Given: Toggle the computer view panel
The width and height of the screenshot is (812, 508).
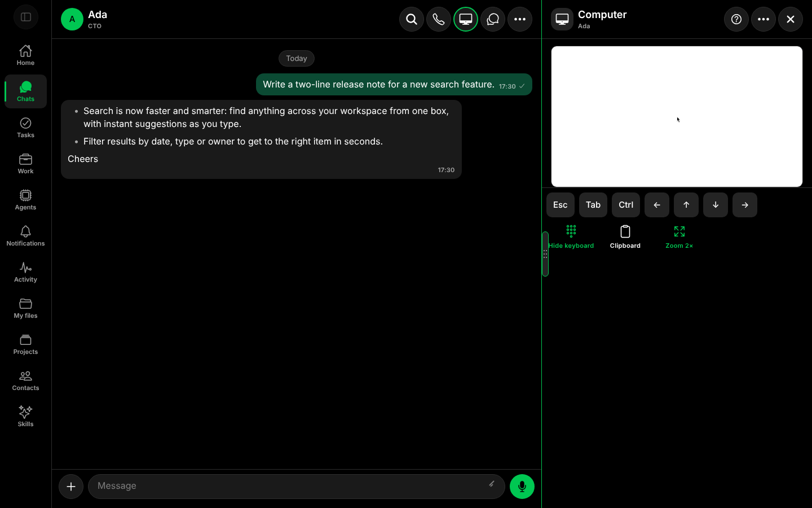Looking at the screenshot, I should tap(466, 19).
